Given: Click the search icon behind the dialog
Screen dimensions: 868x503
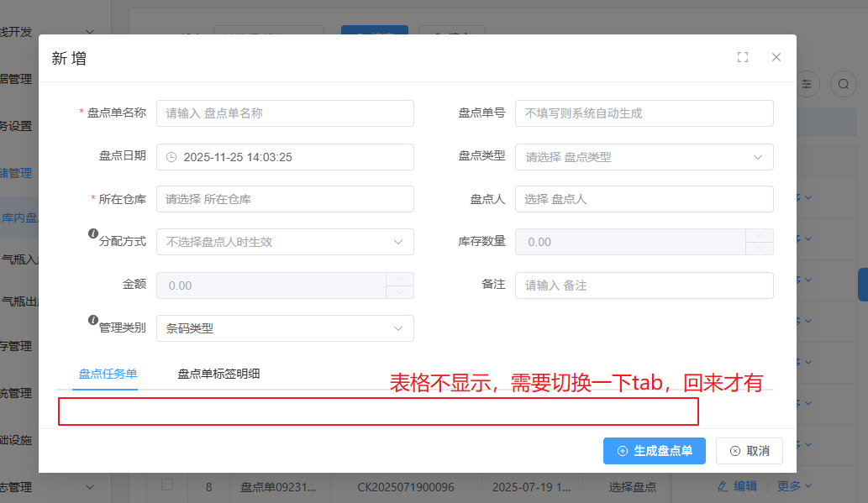Looking at the screenshot, I should [x=843, y=83].
